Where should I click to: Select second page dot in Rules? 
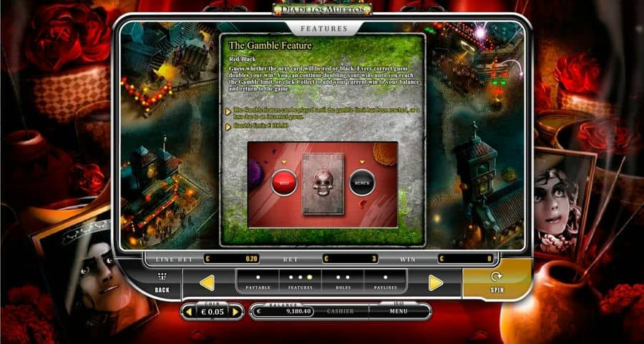348,277
